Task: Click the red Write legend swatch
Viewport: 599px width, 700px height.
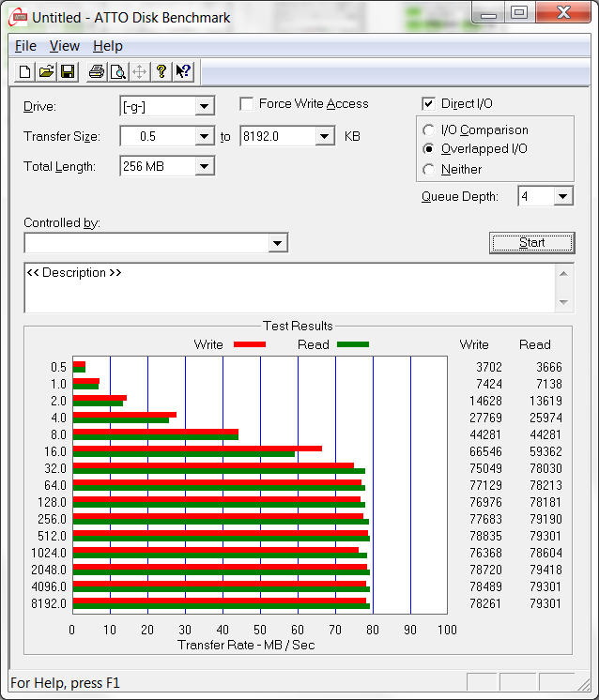Action: pos(249,344)
